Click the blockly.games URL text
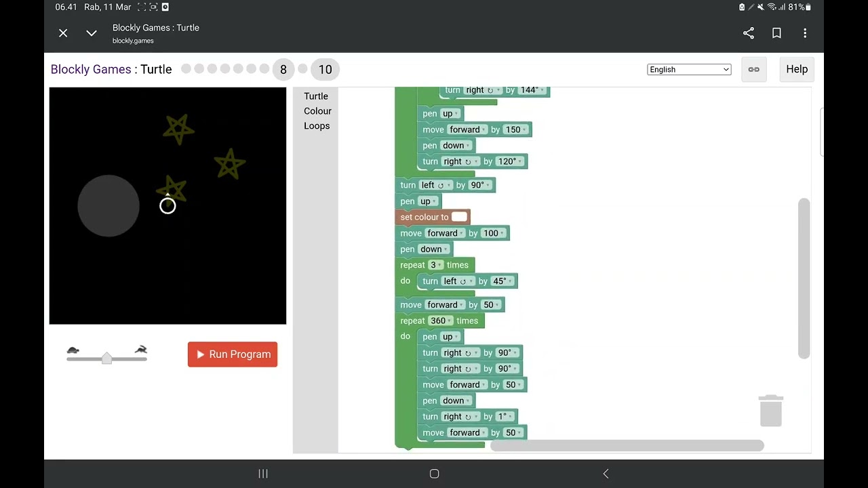 coord(133,41)
